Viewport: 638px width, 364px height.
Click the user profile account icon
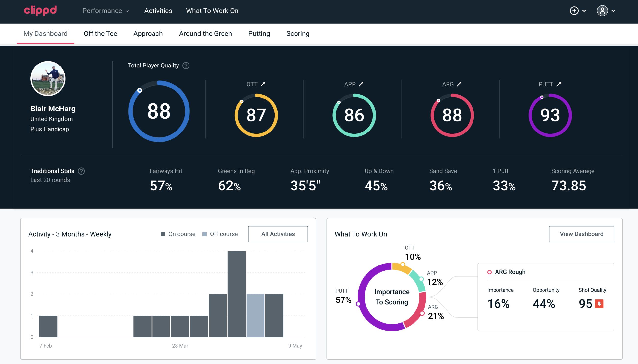pyautogui.click(x=603, y=11)
